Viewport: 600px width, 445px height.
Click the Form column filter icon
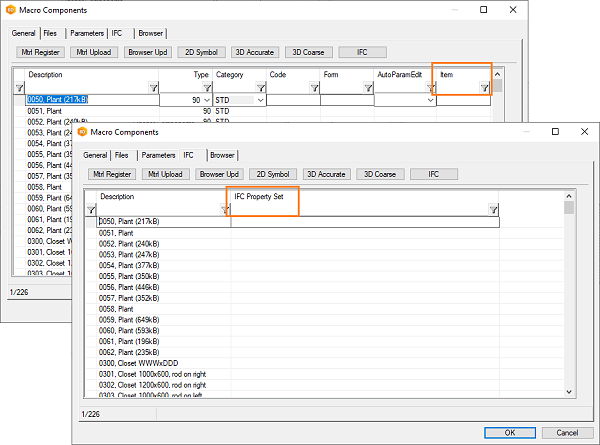(x=366, y=88)
